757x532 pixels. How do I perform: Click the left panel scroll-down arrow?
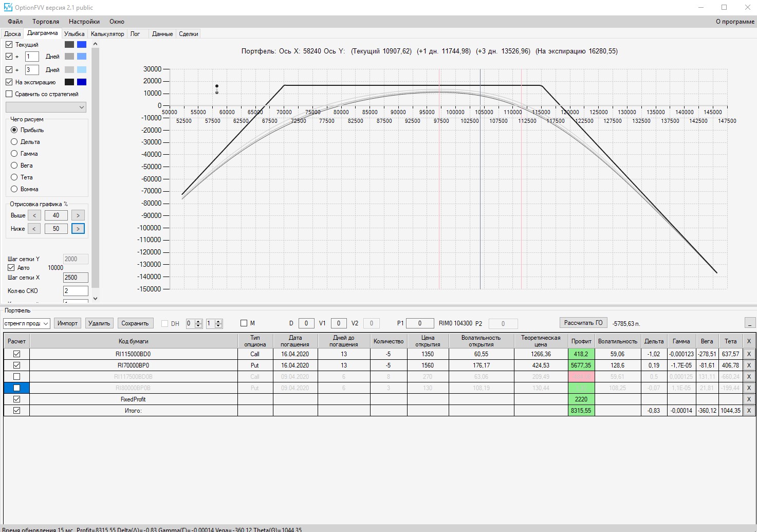pyautogui.click(x=95, y=298)
